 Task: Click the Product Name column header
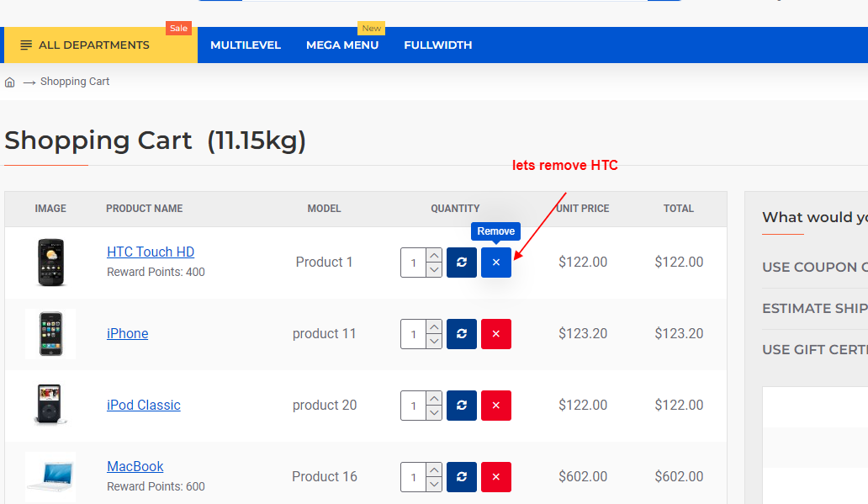[145, 209]
